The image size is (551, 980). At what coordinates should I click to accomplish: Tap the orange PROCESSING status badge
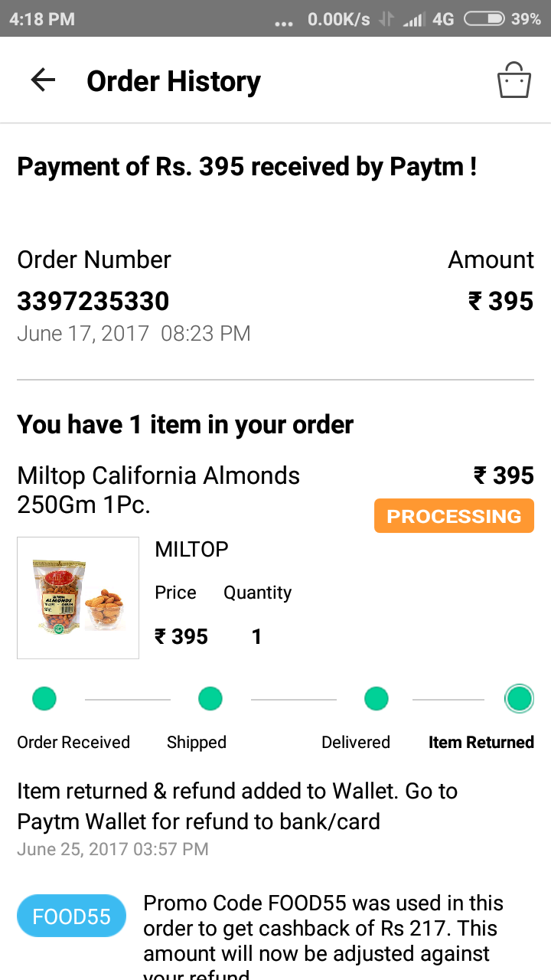tap(454, 516)
